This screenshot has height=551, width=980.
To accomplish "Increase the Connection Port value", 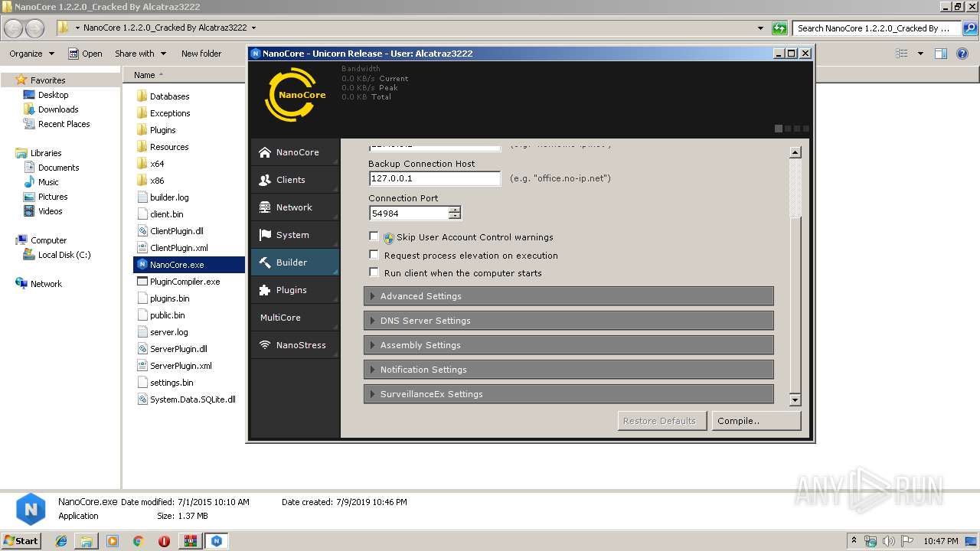I will tap(455, 210).
